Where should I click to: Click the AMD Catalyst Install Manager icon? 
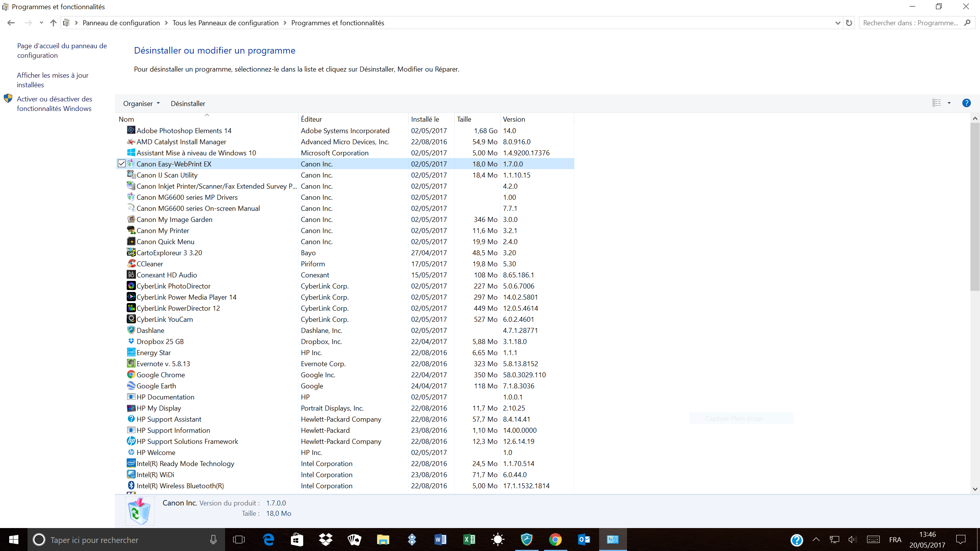point(131,142)
